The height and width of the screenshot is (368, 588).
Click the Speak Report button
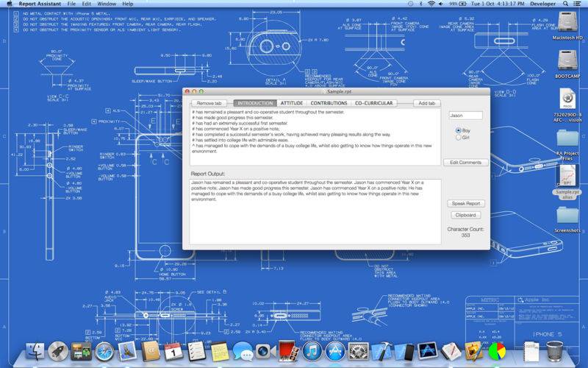[466, 204]
